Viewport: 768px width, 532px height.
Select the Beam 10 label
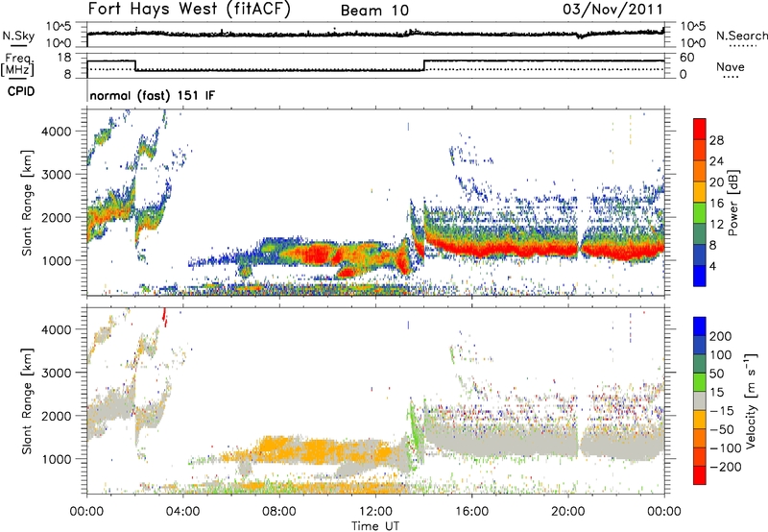tap(374, 11)
